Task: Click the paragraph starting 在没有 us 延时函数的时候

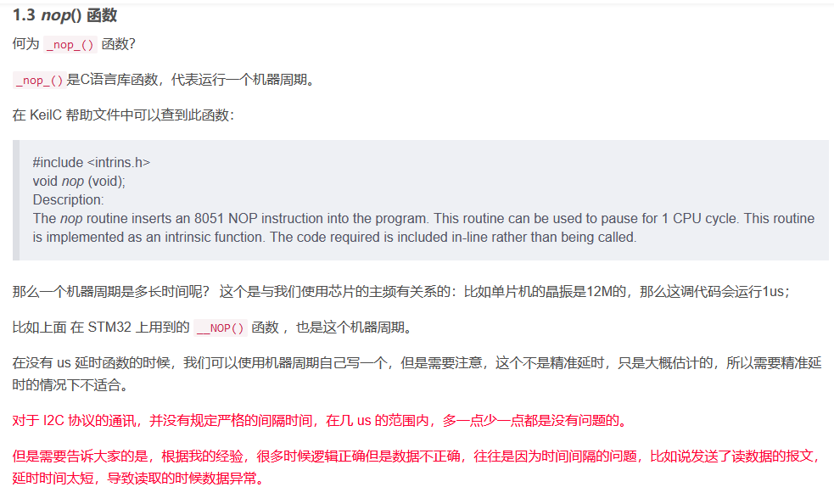Action: (x=417, y=373)
